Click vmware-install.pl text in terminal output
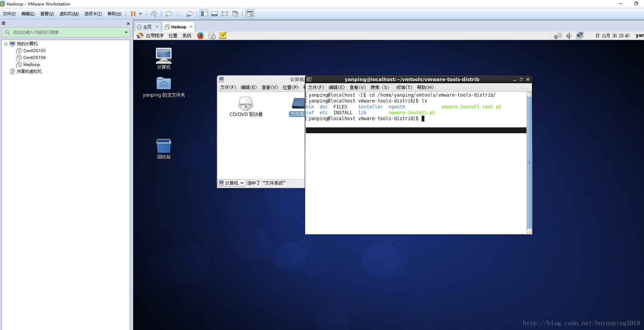 412,113
